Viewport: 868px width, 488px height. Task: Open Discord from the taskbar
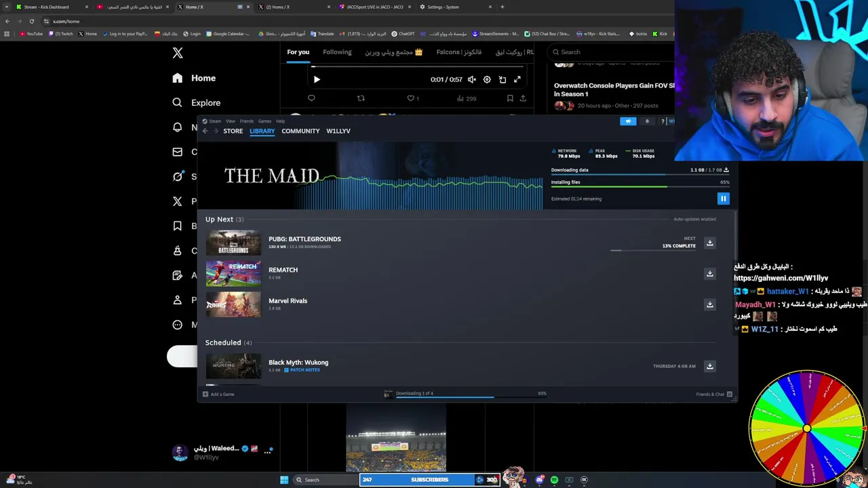539,480
